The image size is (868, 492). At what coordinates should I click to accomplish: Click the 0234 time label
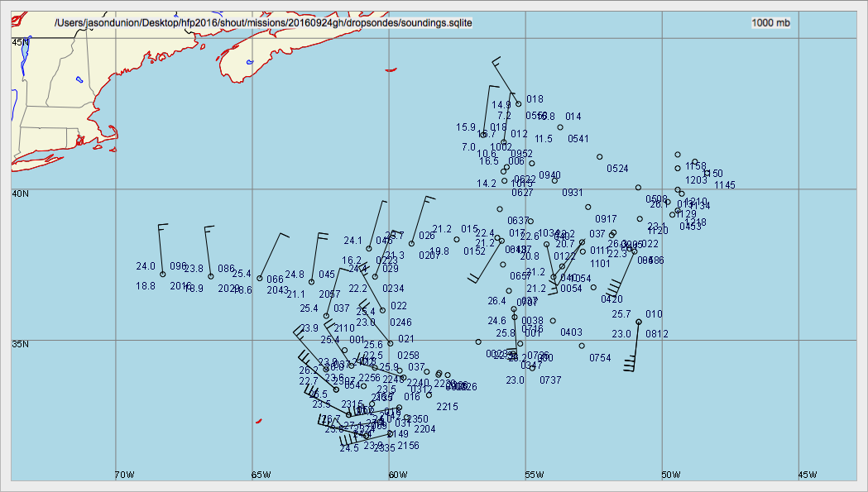click(393, 289)
